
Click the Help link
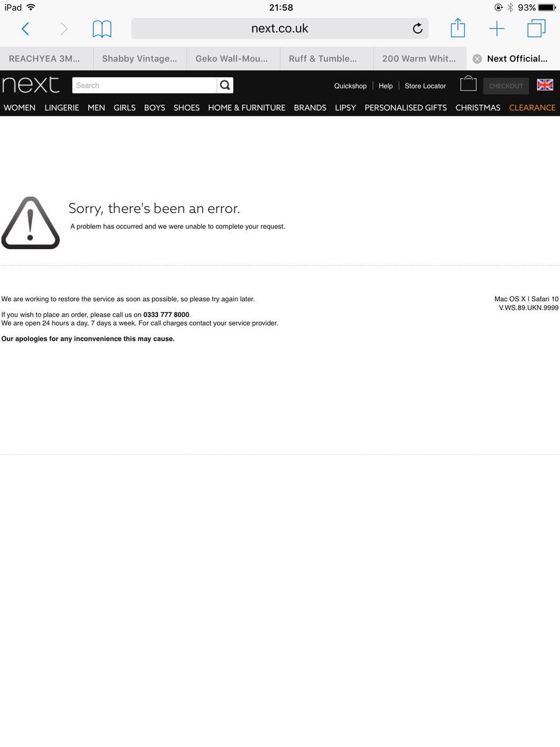coord(386,86)
